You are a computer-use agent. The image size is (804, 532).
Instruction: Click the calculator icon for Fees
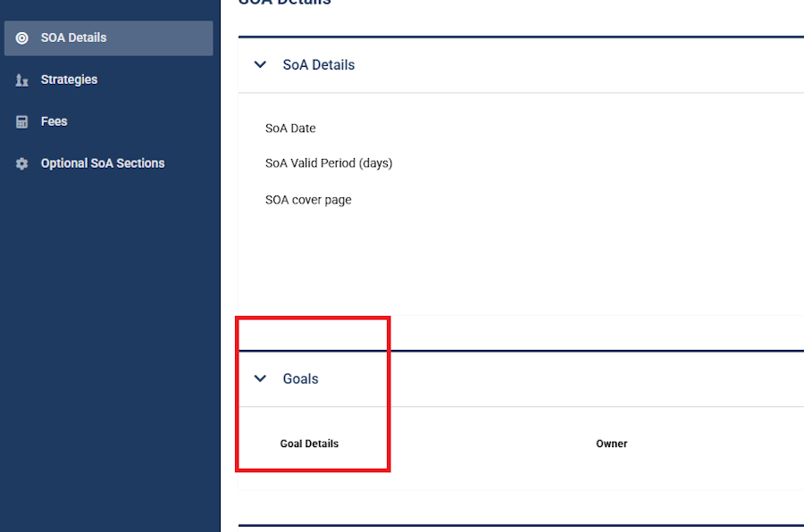click(x=21, y=122)
